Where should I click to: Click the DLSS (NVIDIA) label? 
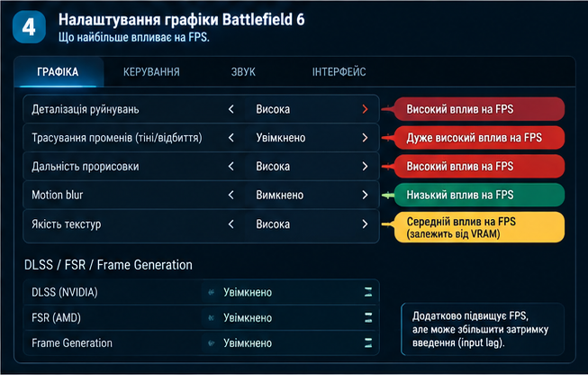tap(65, 292)
